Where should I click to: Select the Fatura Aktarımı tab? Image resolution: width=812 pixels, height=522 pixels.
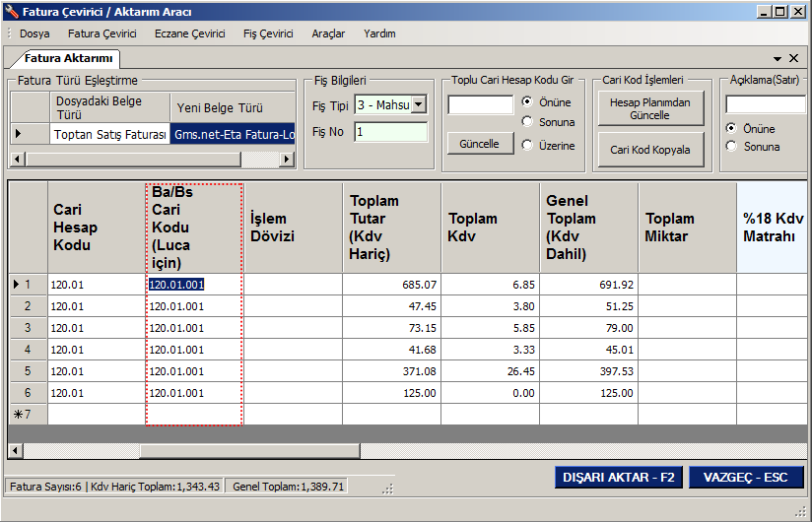coord(68,58)
